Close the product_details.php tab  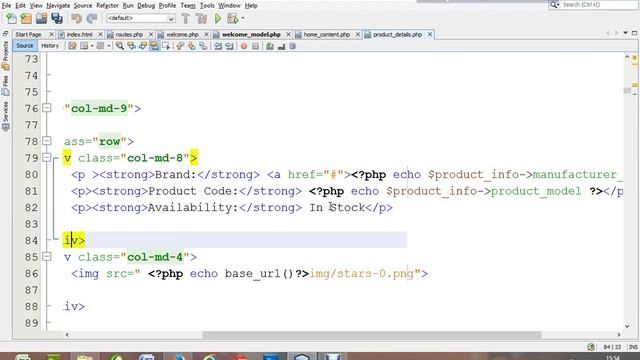point(430,35)
